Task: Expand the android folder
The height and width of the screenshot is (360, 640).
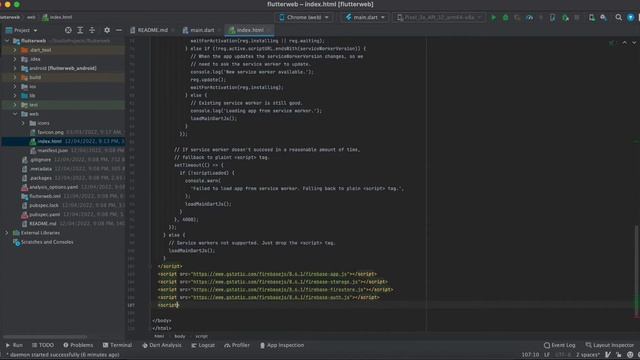Action: (15, 68)
